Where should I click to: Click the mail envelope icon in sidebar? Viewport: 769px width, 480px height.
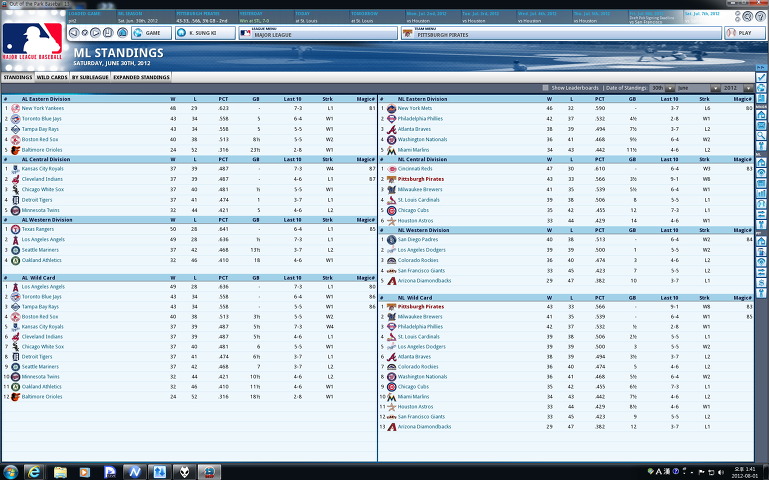(x=761, y=126)
